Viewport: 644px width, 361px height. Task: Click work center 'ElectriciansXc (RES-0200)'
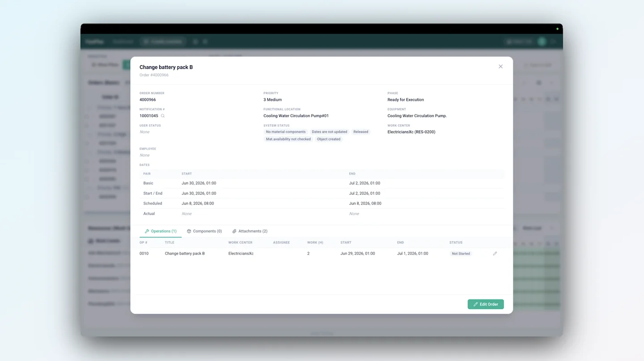pyautogui.click(x=411, y=132)
